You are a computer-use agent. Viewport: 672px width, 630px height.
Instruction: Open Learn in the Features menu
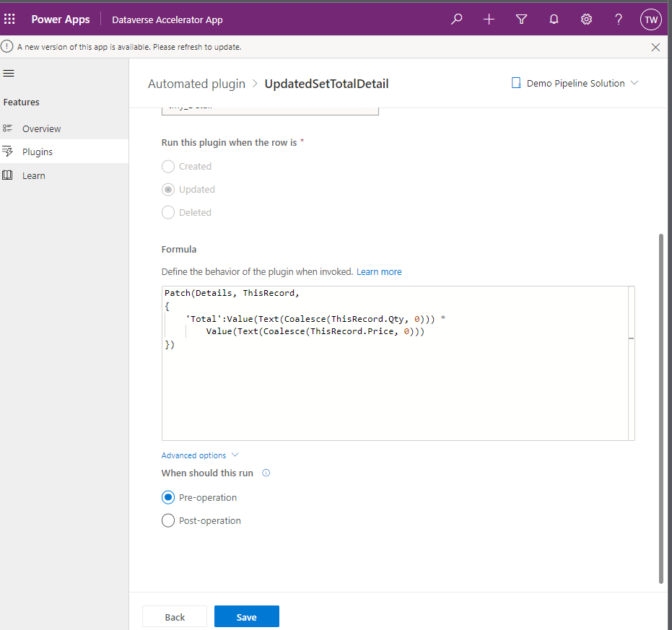pyautogui.click(x=64, y=175)
